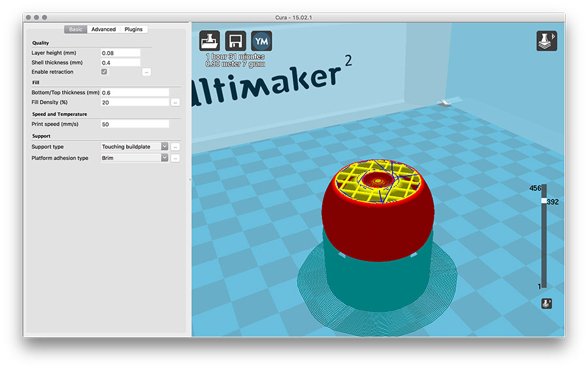Viewport: 588px width, 370px height.
Task: Click the Save toolpath floppy icon
Action: (x=235, y=41)
